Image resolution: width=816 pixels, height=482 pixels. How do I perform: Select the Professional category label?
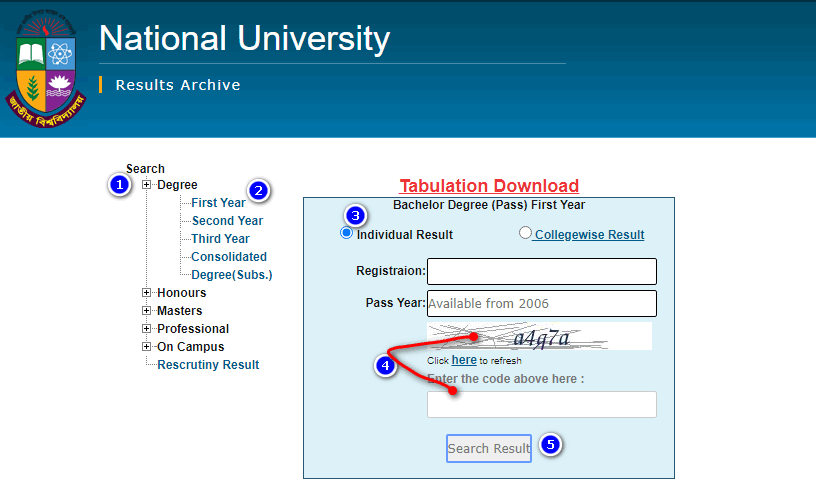click(x=193, y=329)
